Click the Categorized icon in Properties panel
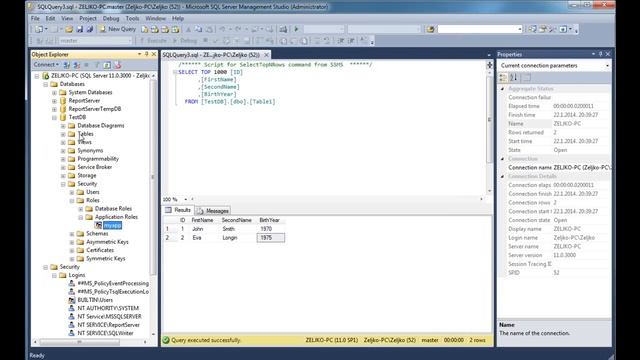 pyautogui.click(x=503, y=77)
